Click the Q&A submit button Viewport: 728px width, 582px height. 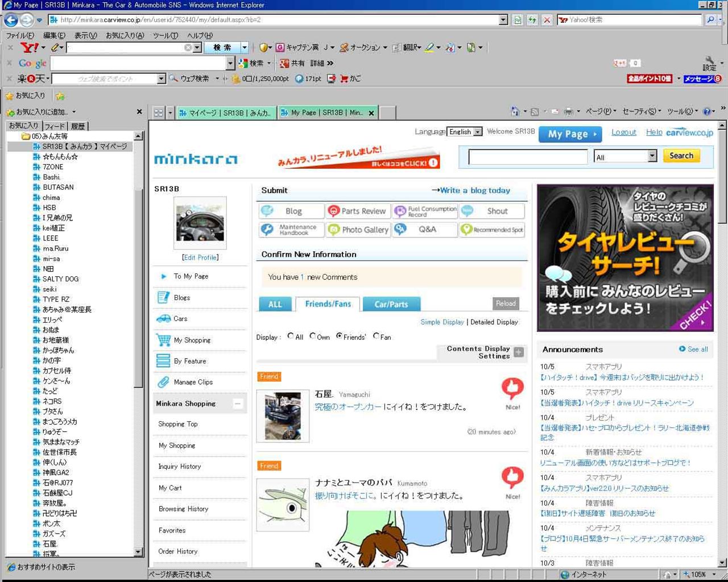click(x=425, y=230)
